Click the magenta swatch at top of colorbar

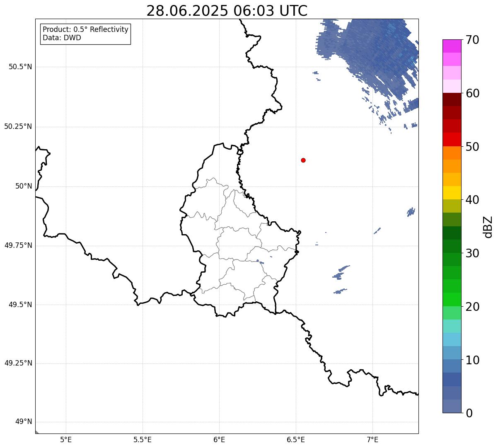coord(452,46)
